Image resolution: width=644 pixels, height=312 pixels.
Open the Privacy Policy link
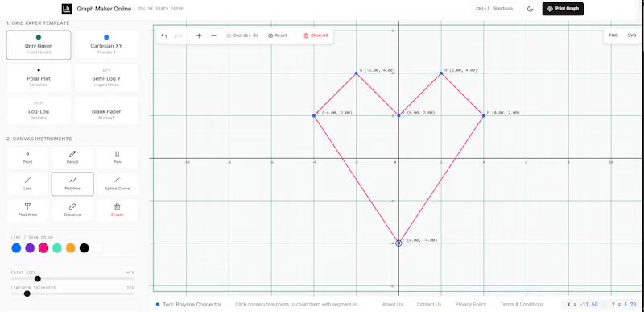[471, 305]
